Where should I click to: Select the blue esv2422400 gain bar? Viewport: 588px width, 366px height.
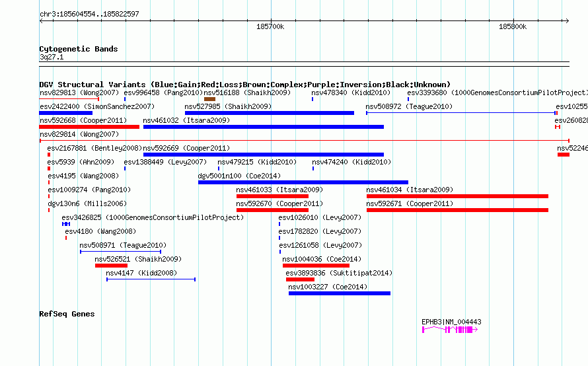click(65, 113)
